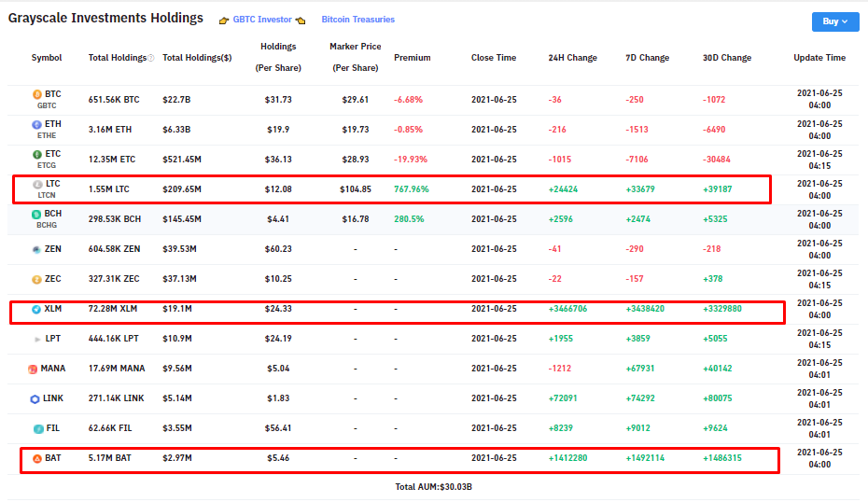Select the +3466706 XLM 24H change
This screenshot has height=502, width=868.
coord(568,309)
